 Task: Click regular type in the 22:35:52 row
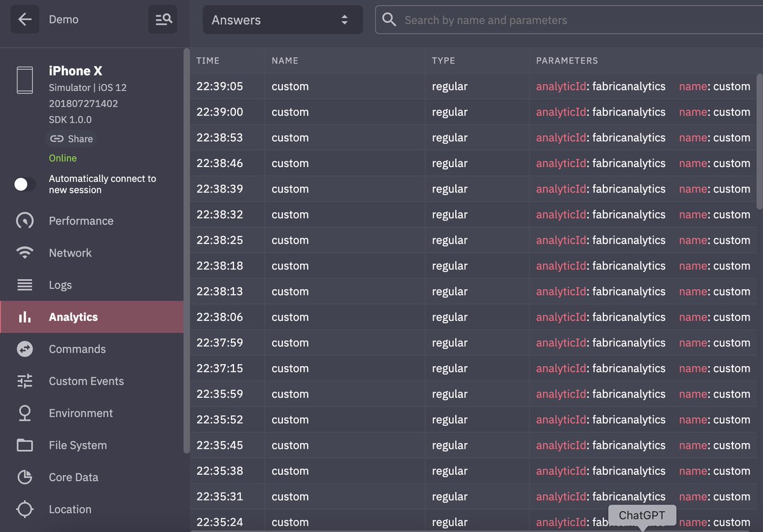tap(450, 419)
